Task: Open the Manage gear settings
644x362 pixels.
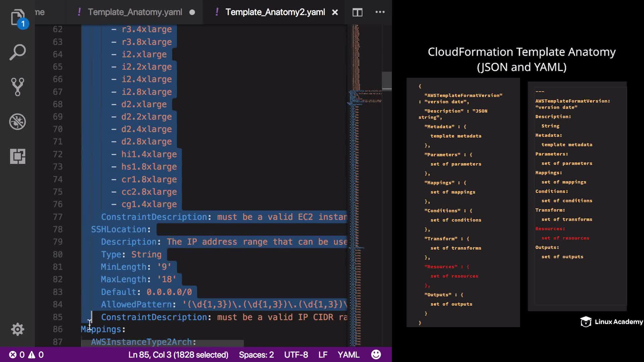Action: pyautogui.click(x=17, y=329)
